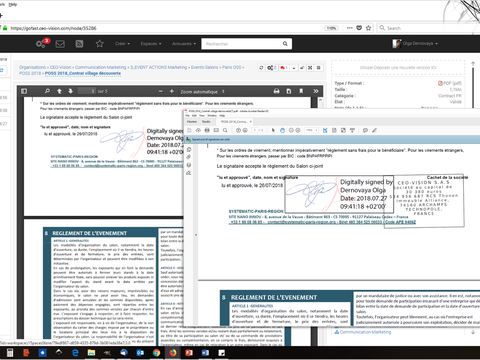480x360 pixels.
Task: Zoom in in browser PDF viewer
Action: [x=172, y=91]
